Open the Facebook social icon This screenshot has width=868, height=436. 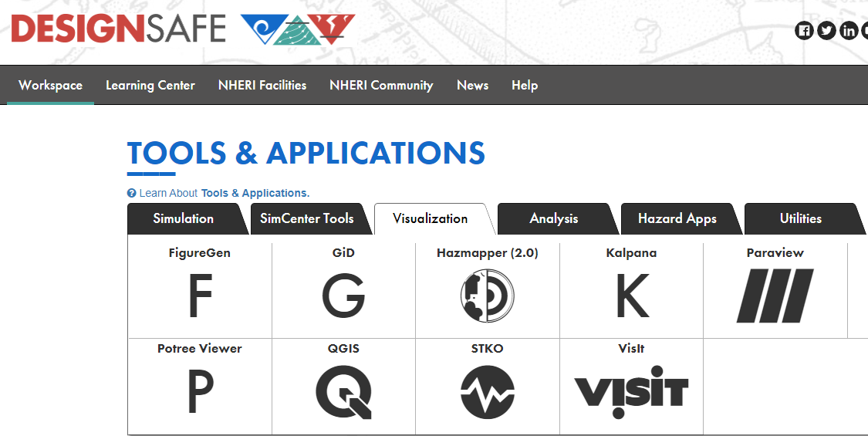click(x=804, y=30)
